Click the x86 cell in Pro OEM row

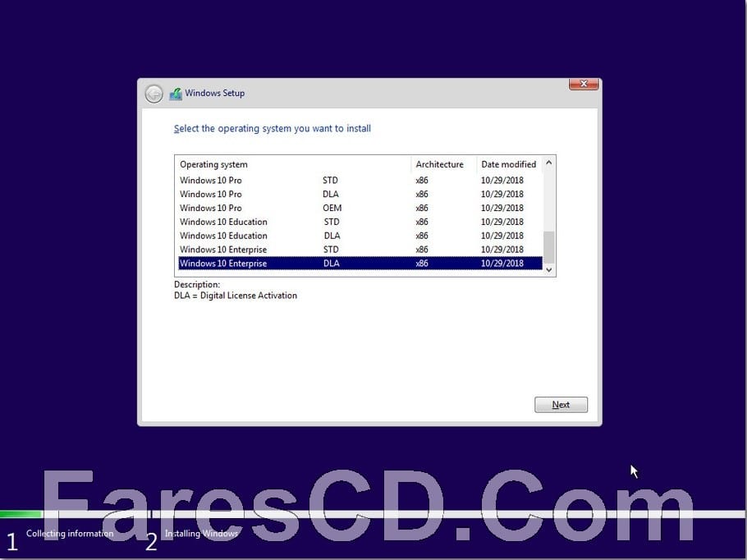(422, 208)
